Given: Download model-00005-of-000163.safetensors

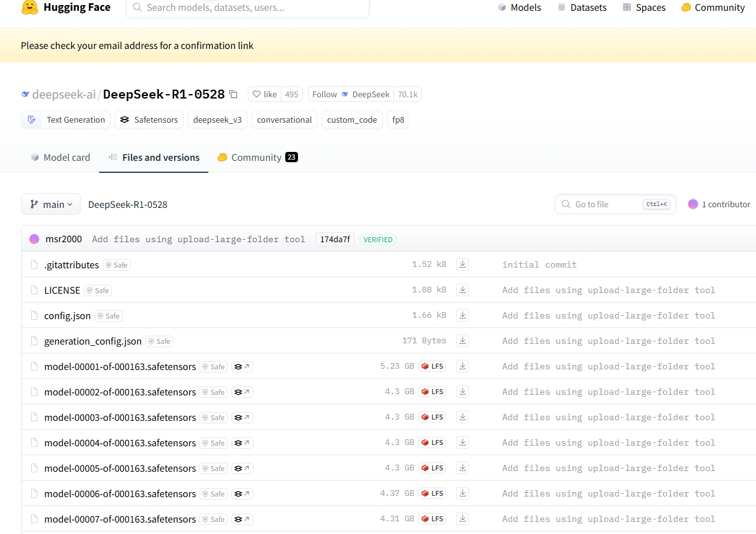Looking at the screenshot, I should point(462,468).
